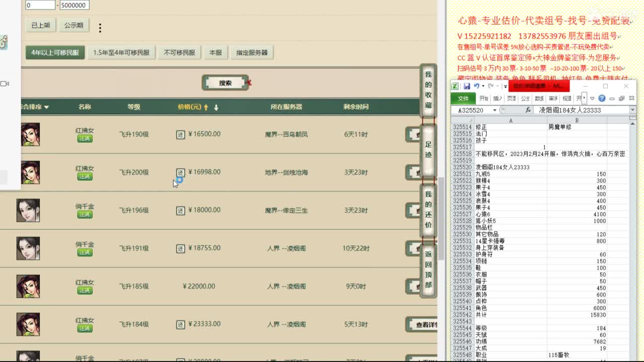The height and width of the screenshot is (362, 644).
Task: Click the max price input showing 5000000
Action: (73, 5)
